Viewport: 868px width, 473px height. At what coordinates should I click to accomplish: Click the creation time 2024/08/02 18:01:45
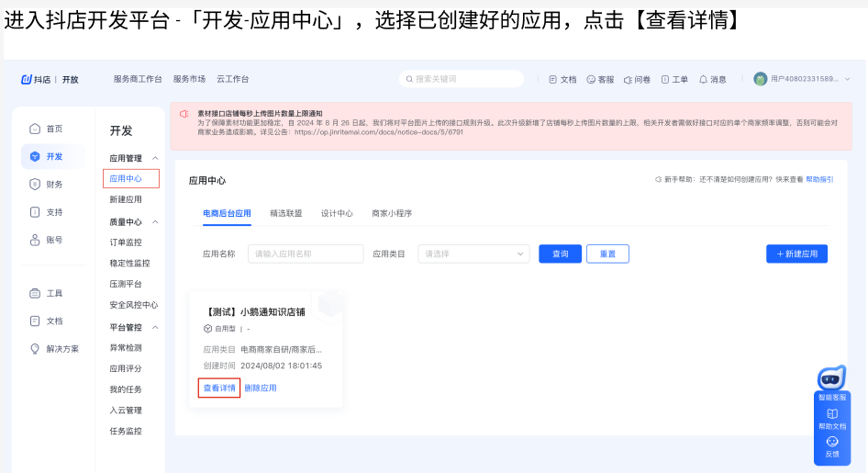(x=281, y=366)
